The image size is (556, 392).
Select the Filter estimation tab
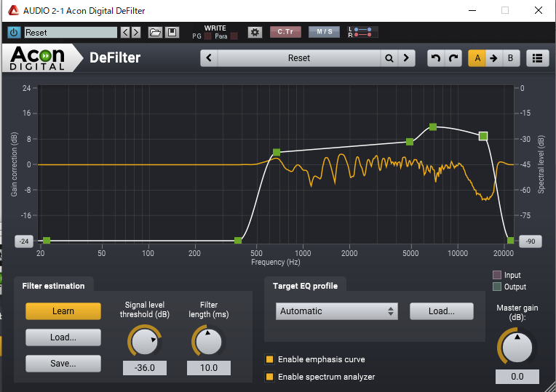click(54, 286)
